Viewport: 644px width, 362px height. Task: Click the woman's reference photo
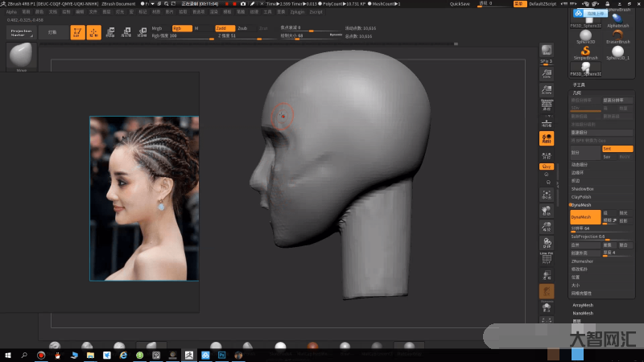tap(143, 198)
